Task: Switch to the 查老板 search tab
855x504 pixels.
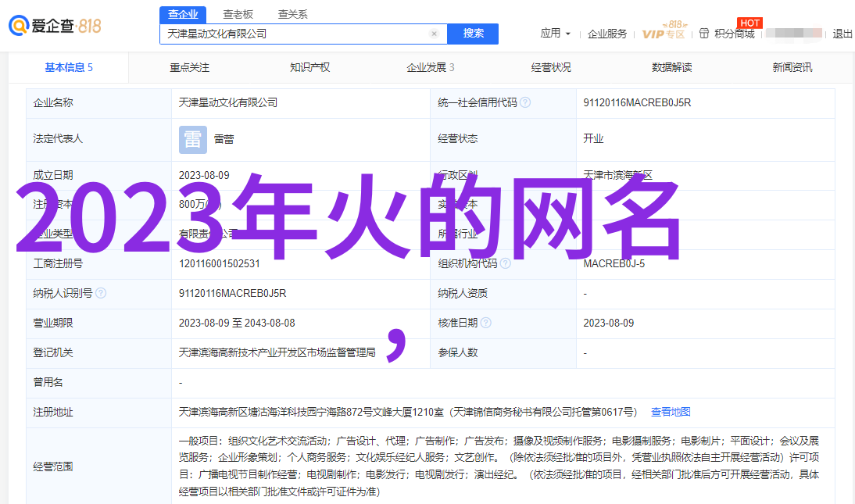Action: 238,14
